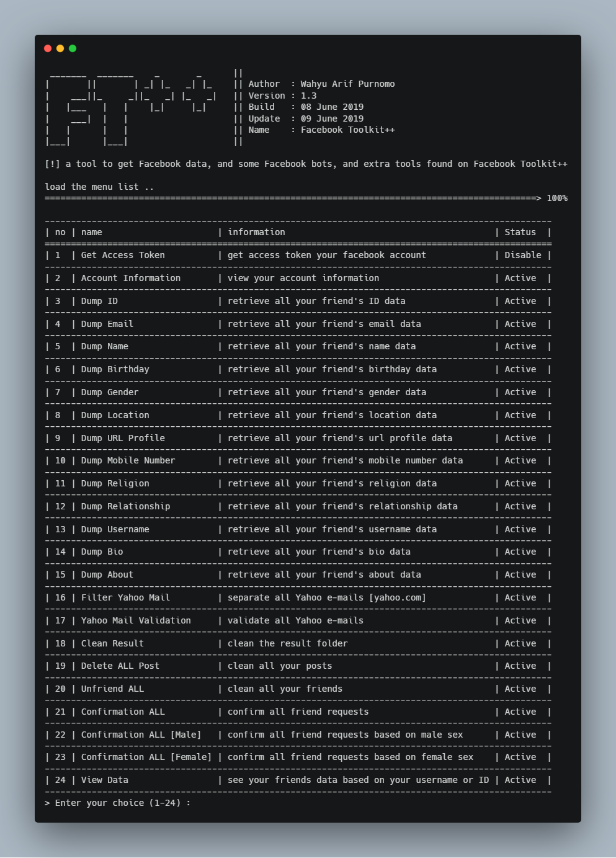This screenshot has height=858, width=616.
Task: Click the 'Disable' status of Get Access Token
Action: tap(523, 255)
